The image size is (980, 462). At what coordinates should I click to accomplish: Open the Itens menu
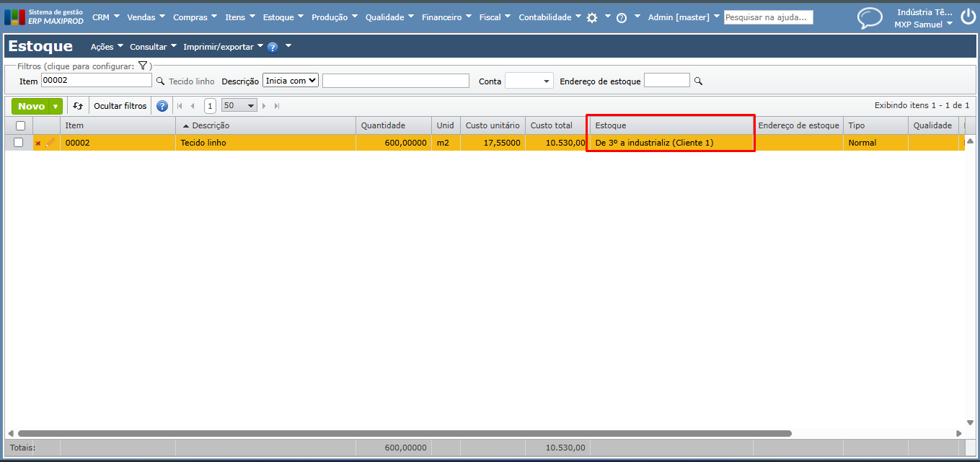pos(239,17)
